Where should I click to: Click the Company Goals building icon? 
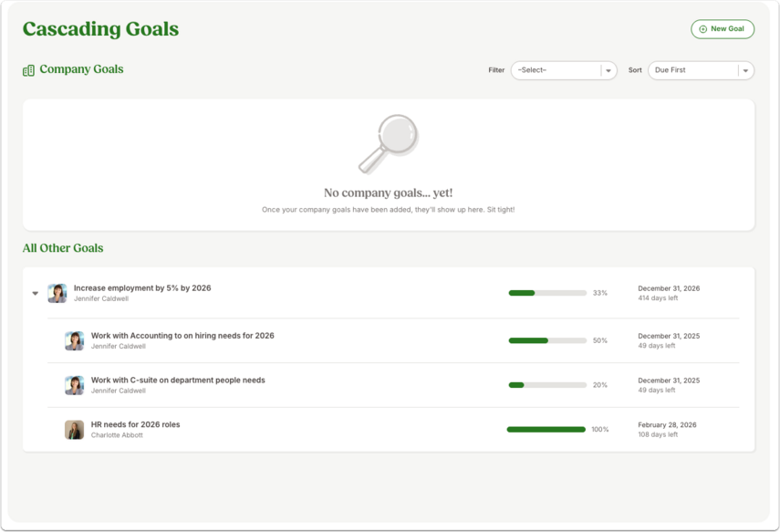[29, 70]
